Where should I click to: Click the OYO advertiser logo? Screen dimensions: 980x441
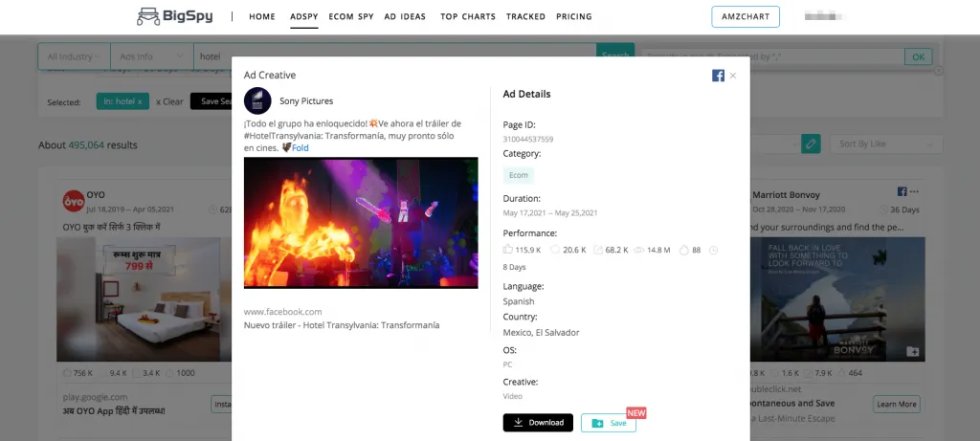[71, 201]
